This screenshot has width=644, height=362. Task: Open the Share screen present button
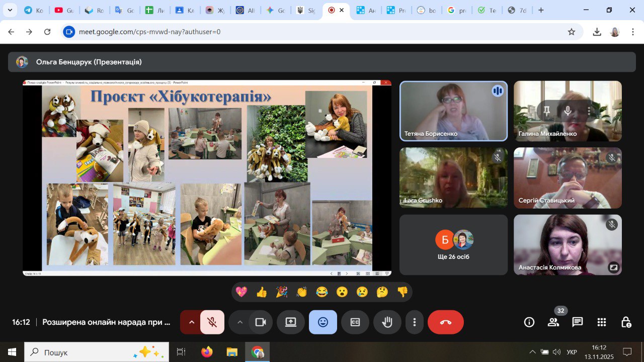(291, 322)
